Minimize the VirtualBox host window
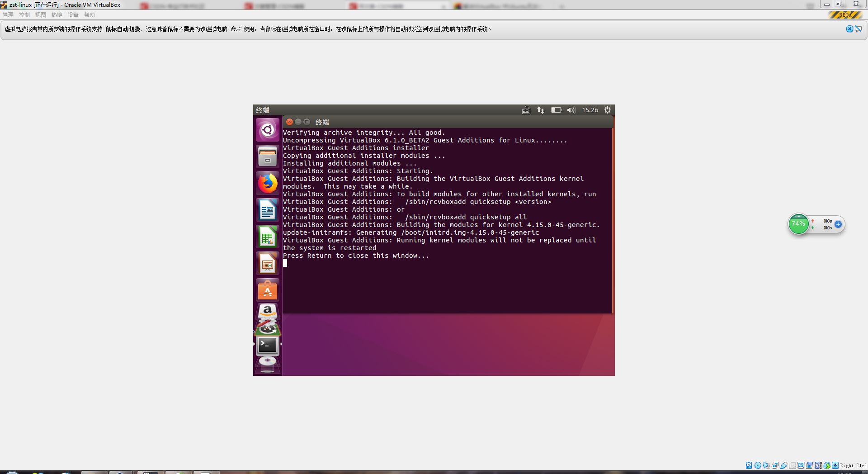 click(826, 4)
